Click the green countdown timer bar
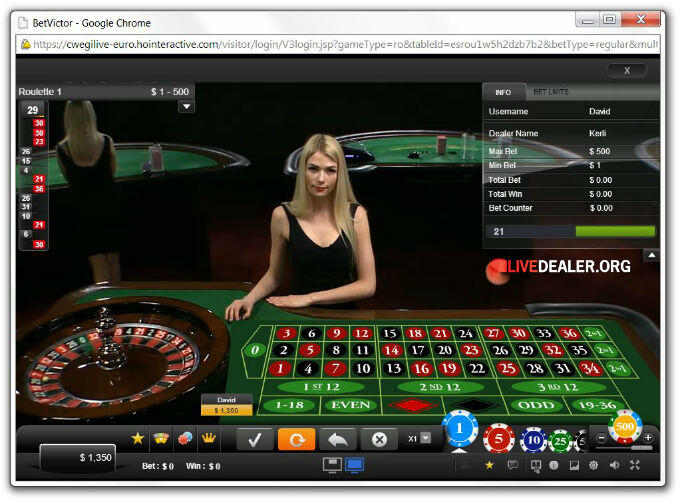This screenshot has height=500, width=680. 615,231
